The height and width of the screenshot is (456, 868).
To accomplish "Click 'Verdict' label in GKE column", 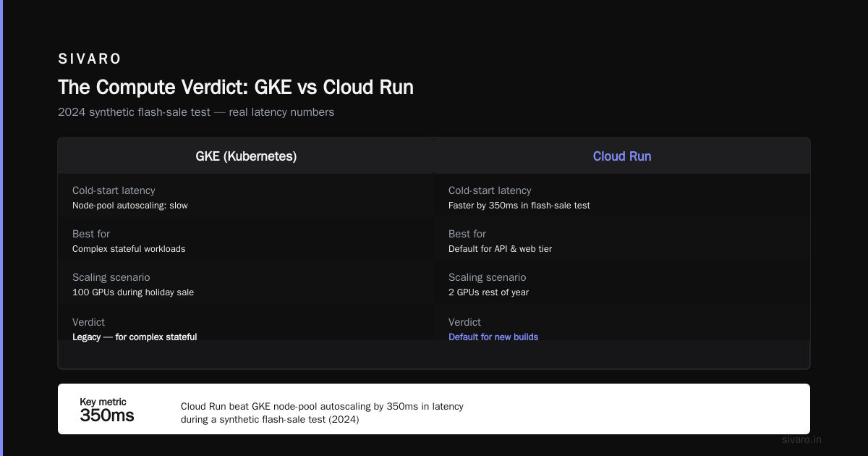I will click(88, 322).
